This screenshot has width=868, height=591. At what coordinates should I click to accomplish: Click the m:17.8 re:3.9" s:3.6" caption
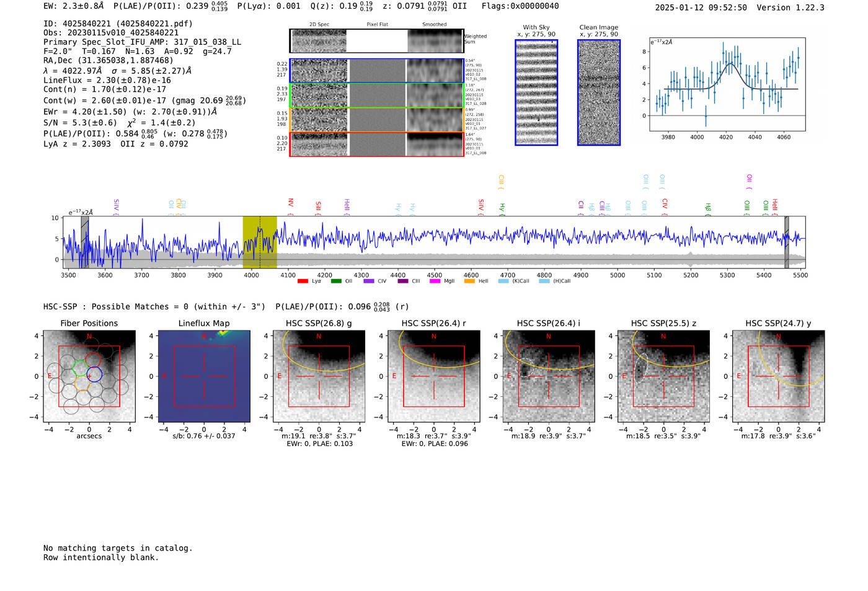pos(779,436)
